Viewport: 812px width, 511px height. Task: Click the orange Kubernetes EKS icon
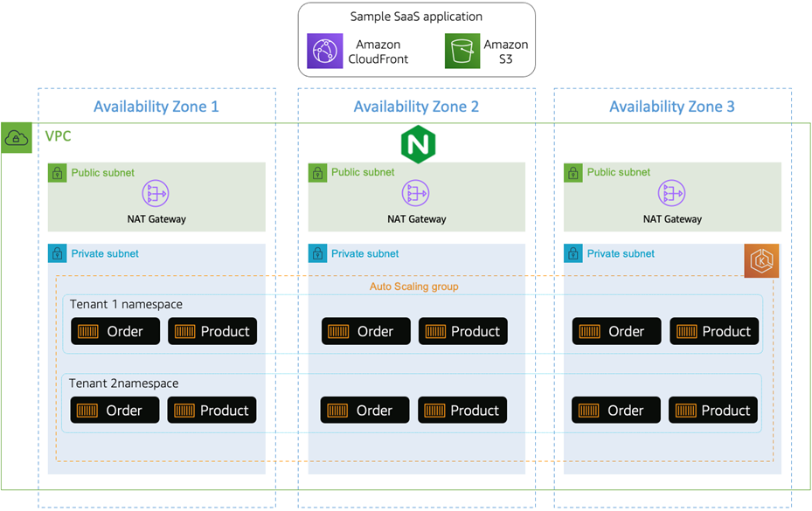(x=761, y=261)
